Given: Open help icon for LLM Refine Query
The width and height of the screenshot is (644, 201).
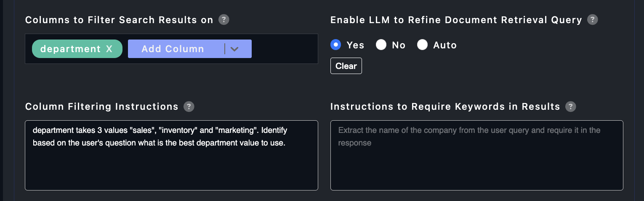Looking at the screenshot, I should (593, 20).
